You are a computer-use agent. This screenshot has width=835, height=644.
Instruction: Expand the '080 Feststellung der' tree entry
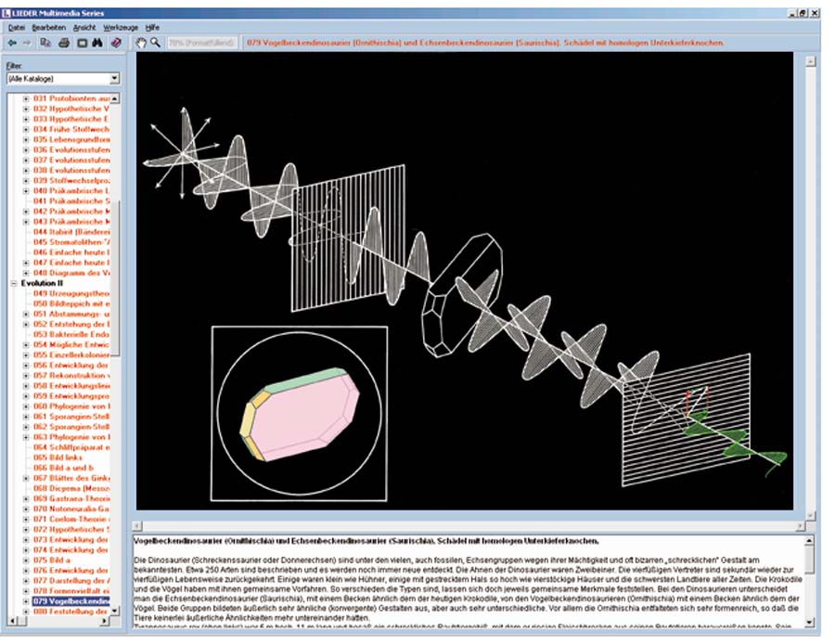coord(26,612)
